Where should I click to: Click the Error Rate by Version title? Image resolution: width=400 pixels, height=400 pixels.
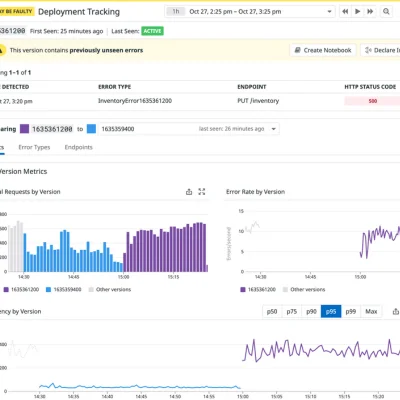point(255,192)
